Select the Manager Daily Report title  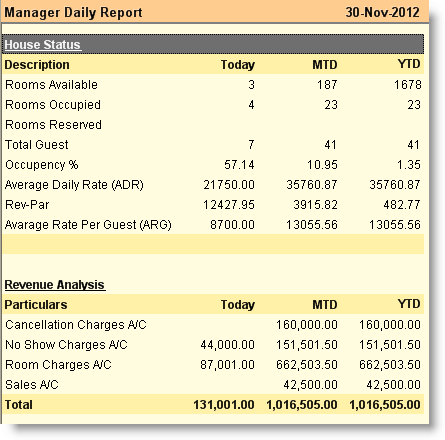tap(73, 13)
